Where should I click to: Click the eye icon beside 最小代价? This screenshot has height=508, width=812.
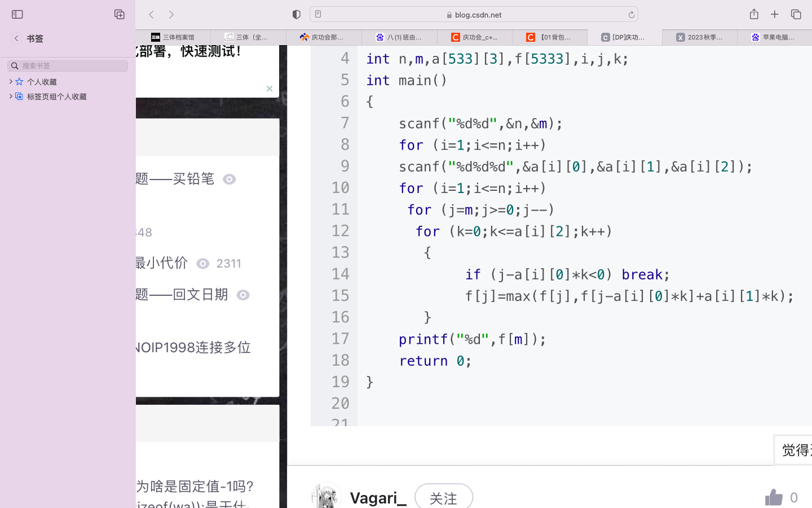point(203,264)
